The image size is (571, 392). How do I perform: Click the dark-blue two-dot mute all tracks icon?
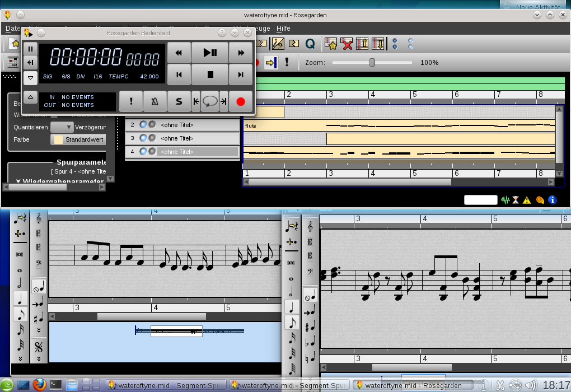[x=395, y=44]
